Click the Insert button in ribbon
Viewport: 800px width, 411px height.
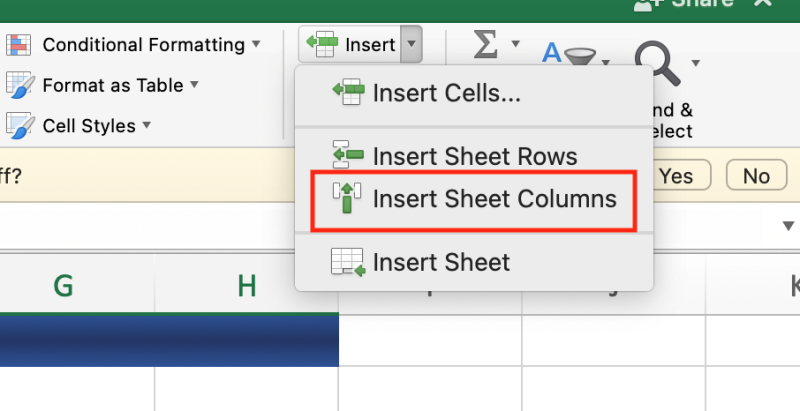[351, 44]
